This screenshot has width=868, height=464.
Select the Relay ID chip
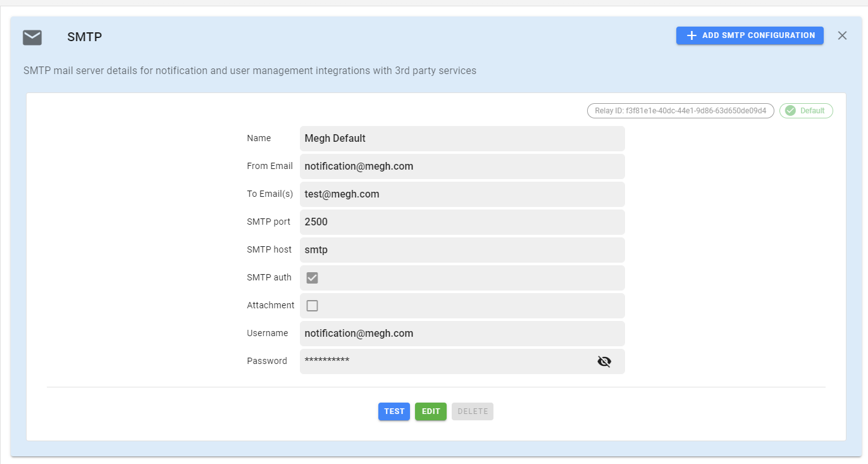(x=680, y=110)
